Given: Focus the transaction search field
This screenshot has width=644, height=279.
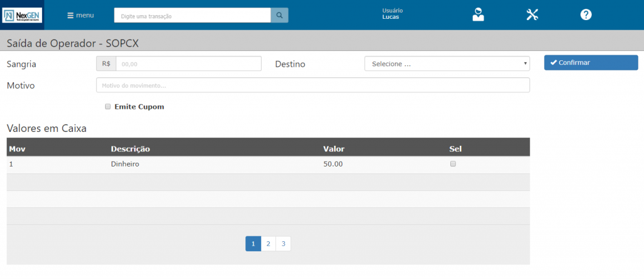Looking at the screenshot, I should click(192, 15).
